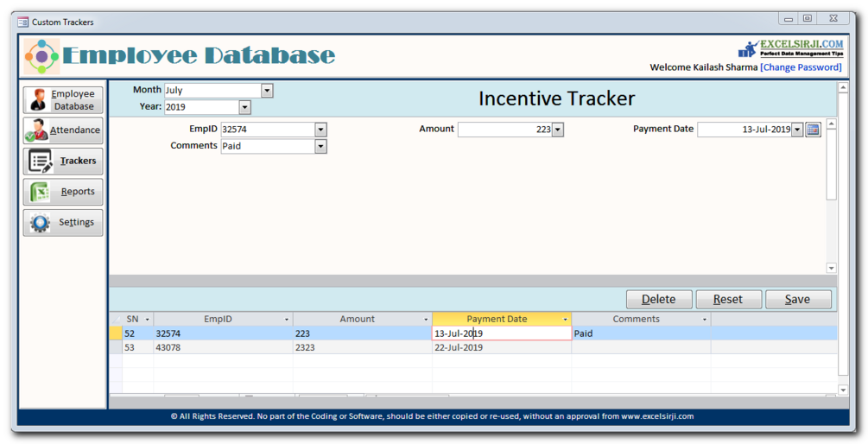The width and height of the screenshot is (868, 444).
Task: Select row selector for record 53
Action: pyautogui.click(x=115, y=347)
